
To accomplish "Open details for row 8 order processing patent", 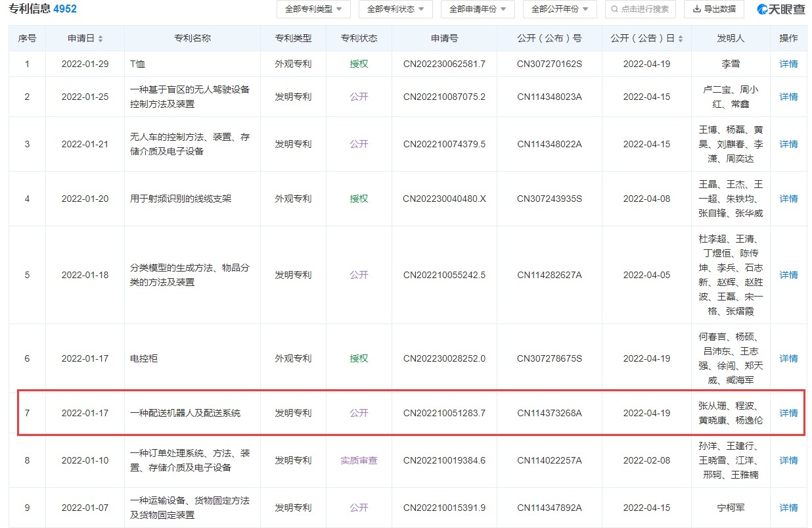I will pyautogui.click(x=788, y=460).
